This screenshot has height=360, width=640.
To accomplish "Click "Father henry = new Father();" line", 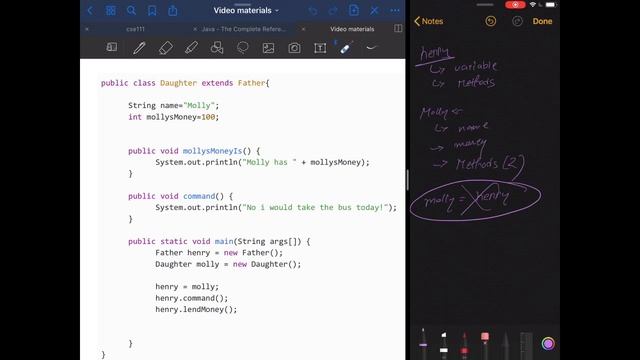I will tap(219, 253).
